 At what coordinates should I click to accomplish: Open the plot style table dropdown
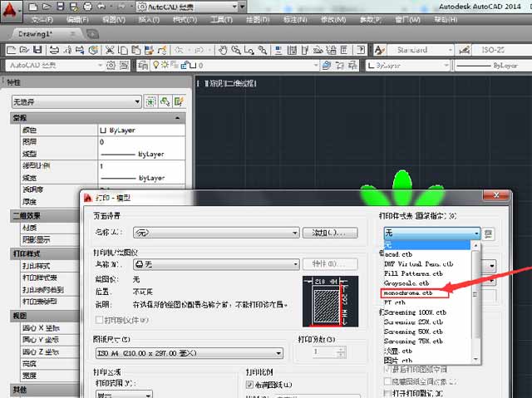(x=431, y=233)
